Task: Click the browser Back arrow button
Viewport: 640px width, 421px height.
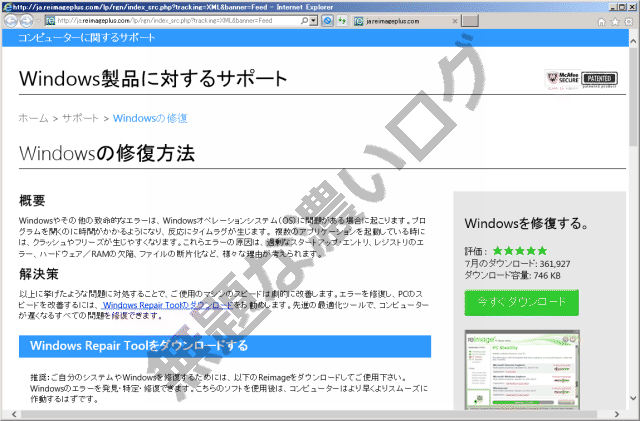Action: [x=11, y=20]
